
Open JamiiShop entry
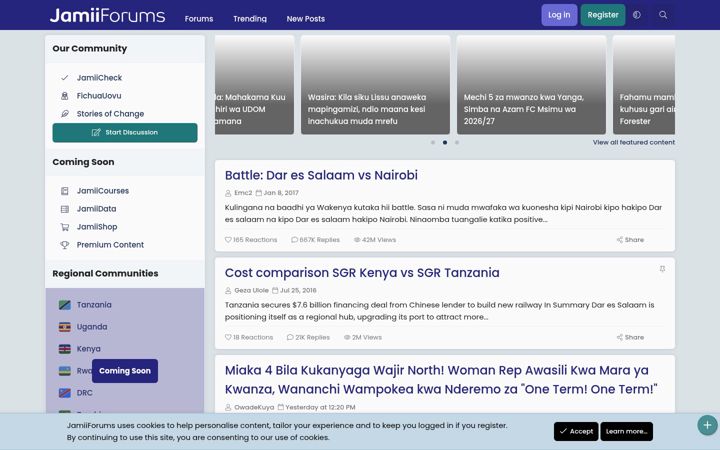point(97,226)
